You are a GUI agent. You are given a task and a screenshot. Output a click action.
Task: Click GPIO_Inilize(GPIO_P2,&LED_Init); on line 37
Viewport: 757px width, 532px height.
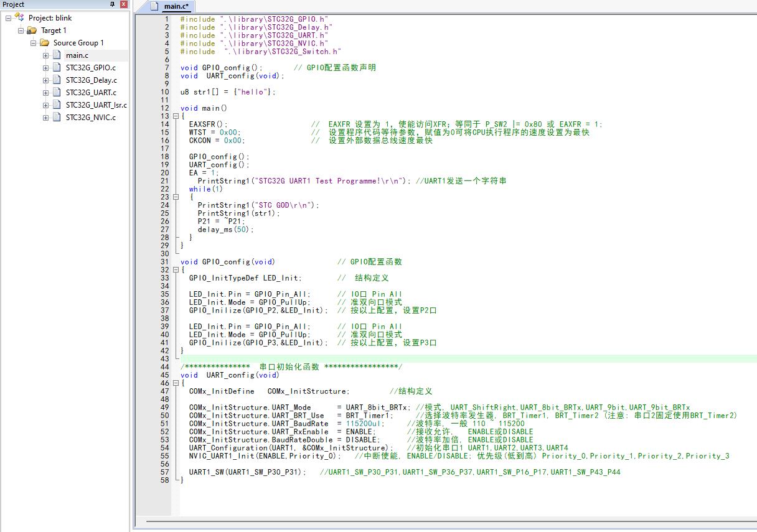coord(258,310)
